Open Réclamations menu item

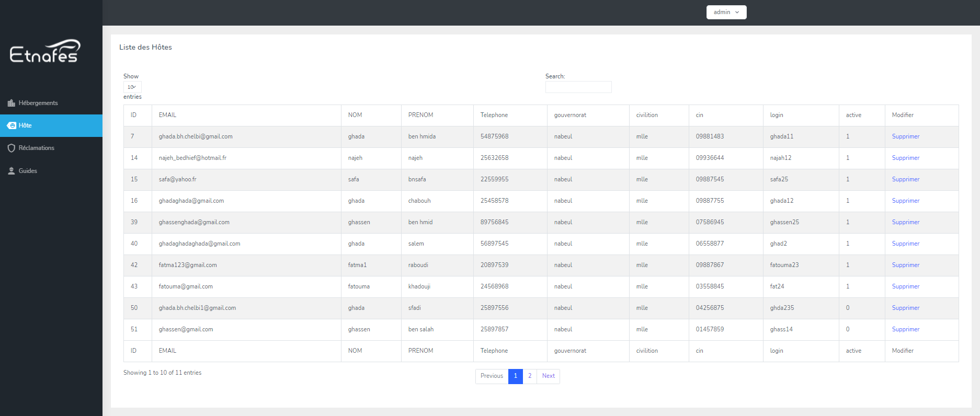pyautogui.click(x=36, y=148)
